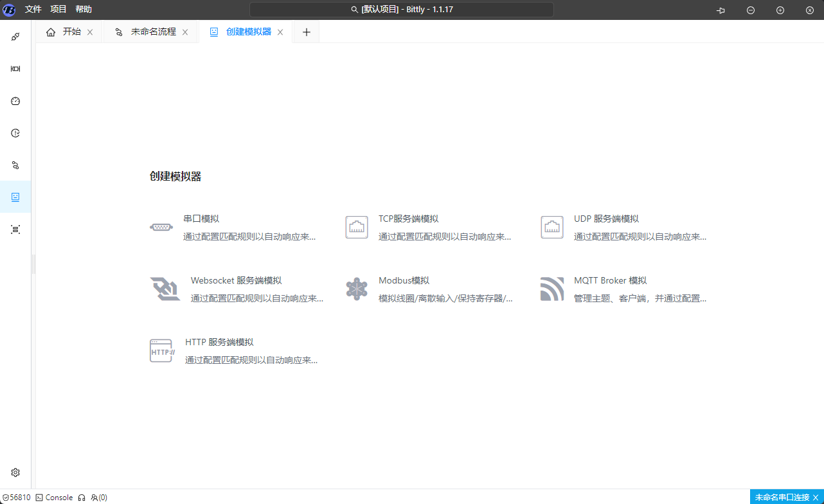The width and height of the screenshot is (824, 504).
Task: Open the scan frame sidebar icon
Action: coord(15,229)
